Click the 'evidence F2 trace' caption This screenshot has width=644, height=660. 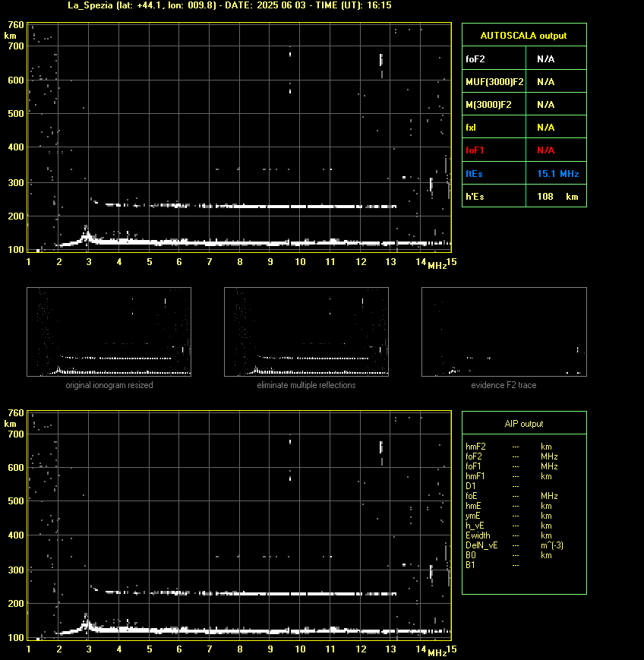504,385
